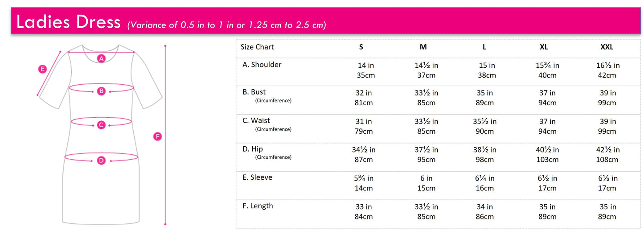This screenshot has height=231, width=644.
Task: Click the pink F length marker
Action: click(x=157, y=136)
